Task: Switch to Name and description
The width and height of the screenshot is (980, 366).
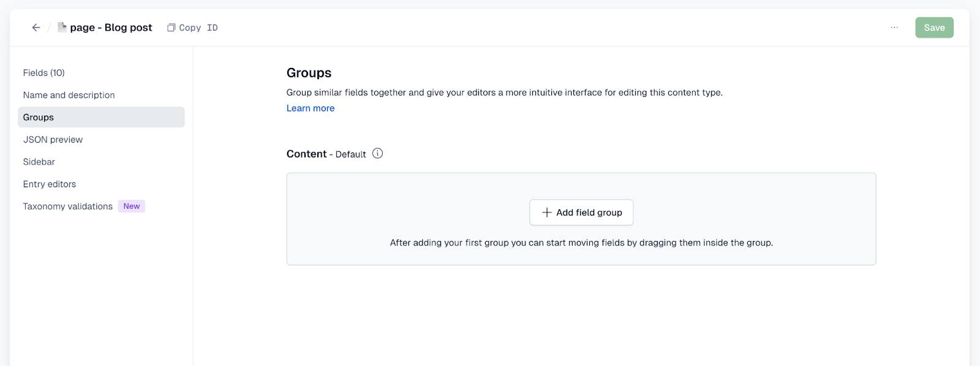Action: coord(69,95)
